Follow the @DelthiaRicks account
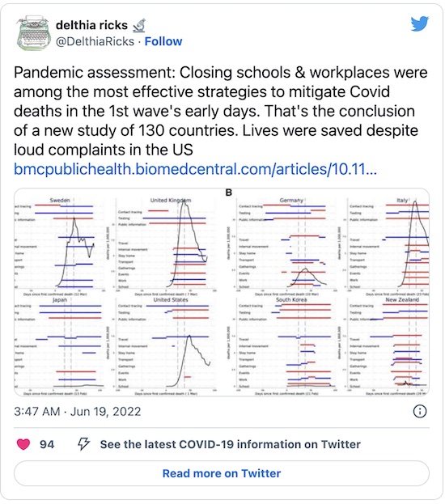 pos(163,41)
